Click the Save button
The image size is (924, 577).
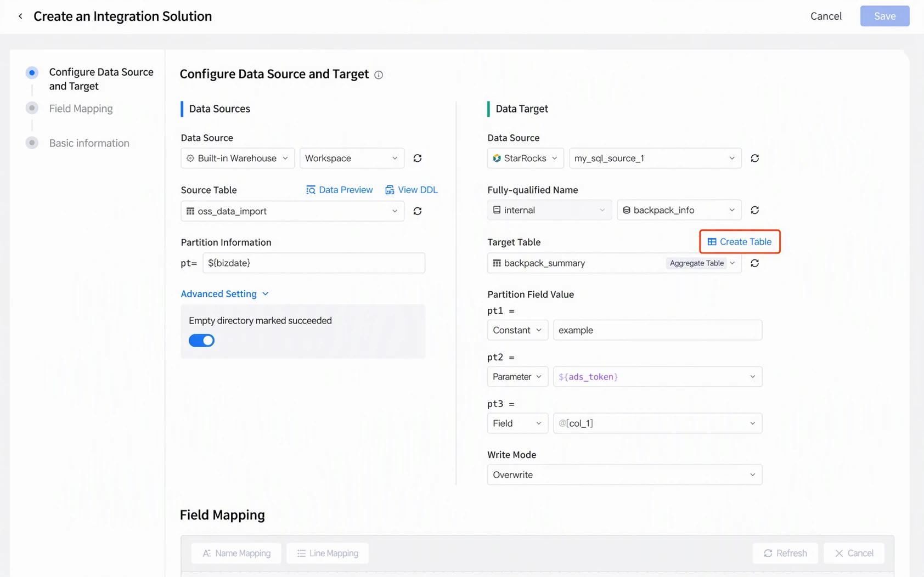pos(884,16)
